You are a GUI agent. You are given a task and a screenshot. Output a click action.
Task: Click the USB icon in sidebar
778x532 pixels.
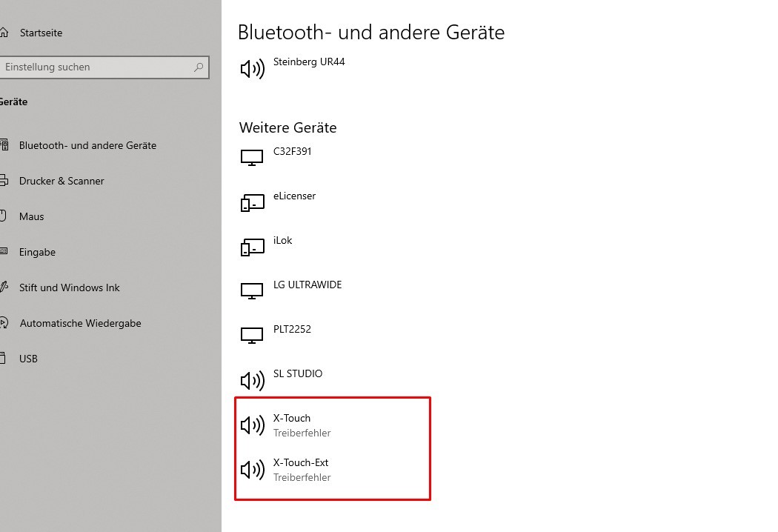(2, 359)
